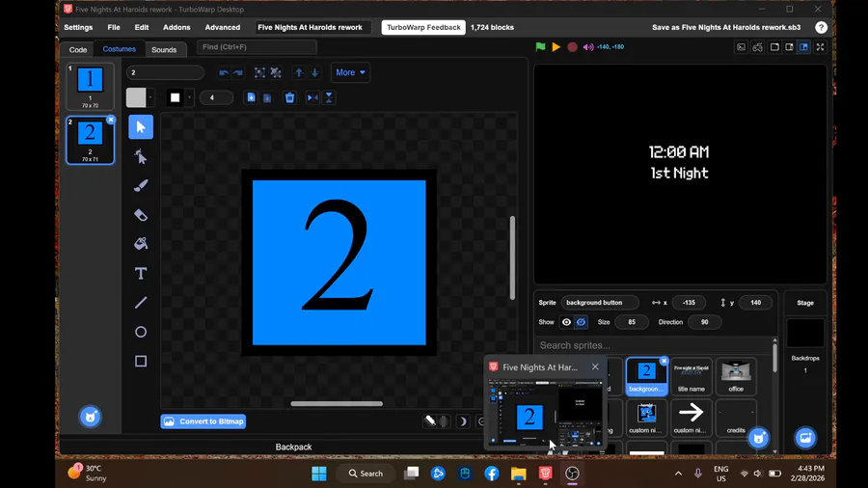Open the debugger terminal icon

click(x=742, y=47)
